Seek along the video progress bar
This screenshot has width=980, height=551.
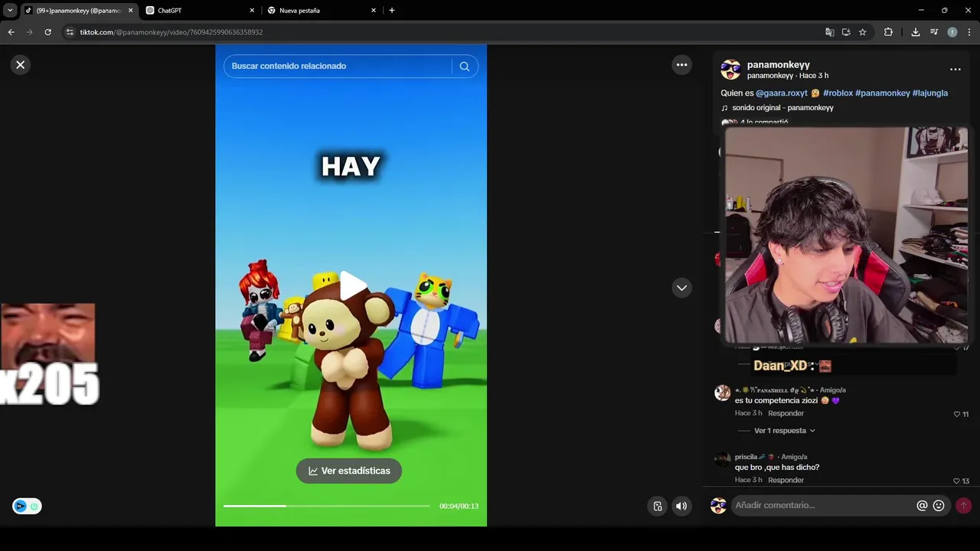pos(326,506)
